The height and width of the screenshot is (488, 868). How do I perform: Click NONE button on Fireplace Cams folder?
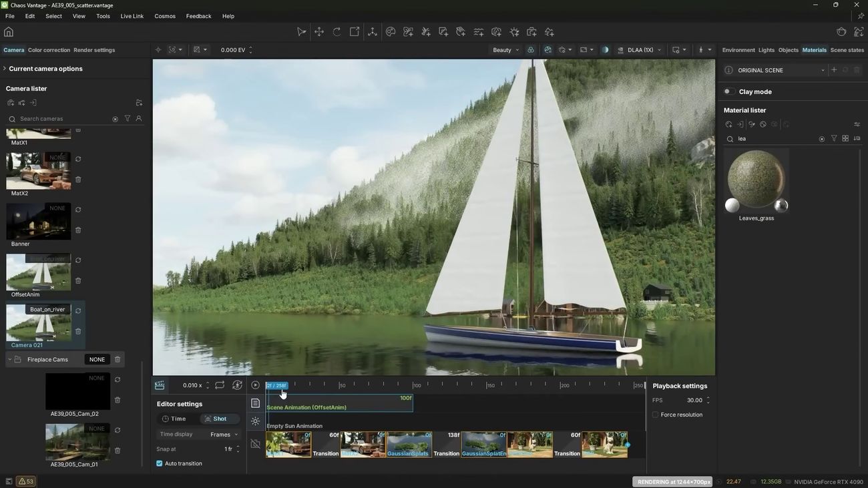[97, 360]
